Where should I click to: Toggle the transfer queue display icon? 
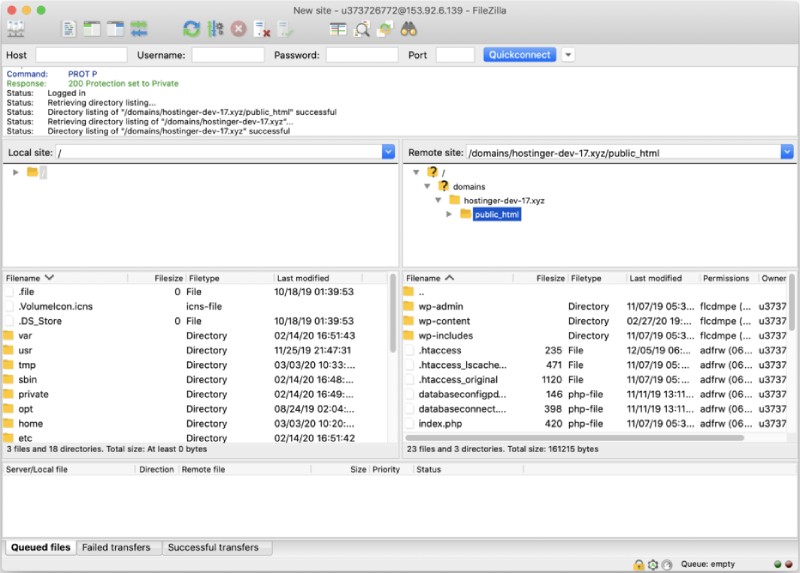(139, 29)
